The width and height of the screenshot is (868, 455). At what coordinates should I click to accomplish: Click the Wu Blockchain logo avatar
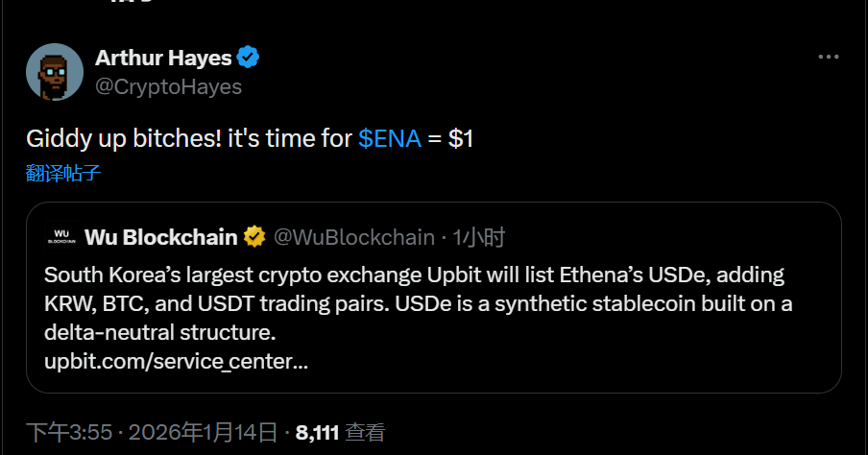[x=60, y=236]
